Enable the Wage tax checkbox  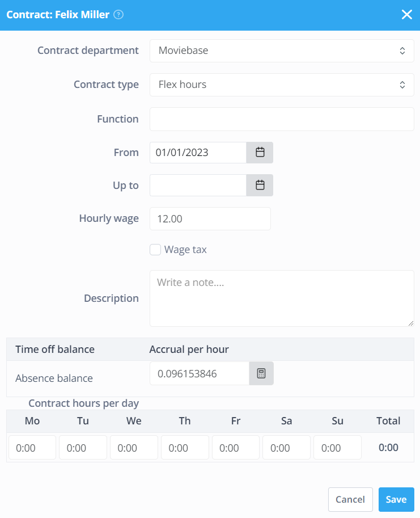coord(155,250)
